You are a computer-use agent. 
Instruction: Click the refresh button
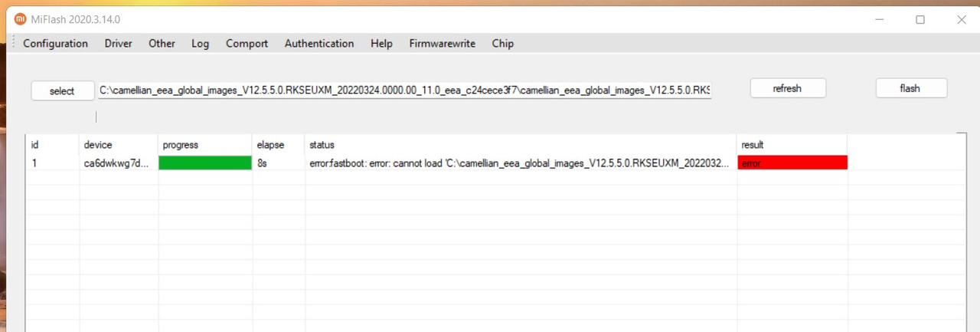[788, 88]
